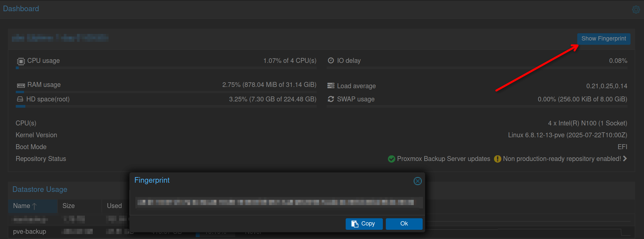This screenshot has height=239, width=644.
Task: Click the HD space(root) usage bar
Action: tap(166, 106)
